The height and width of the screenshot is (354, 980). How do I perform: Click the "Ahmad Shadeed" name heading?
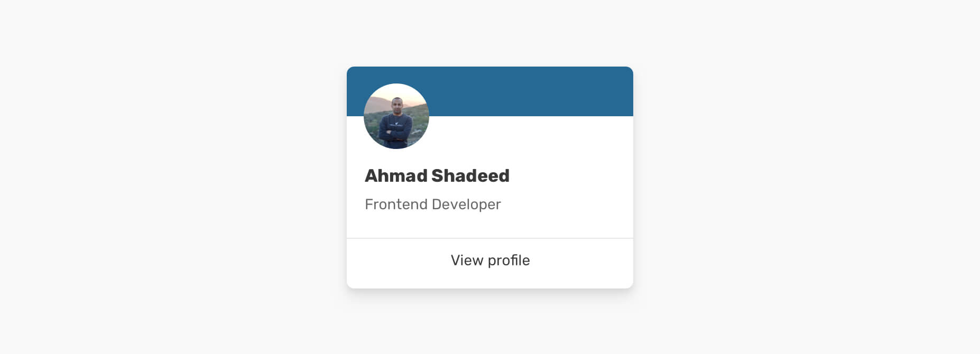coord(437,176)
